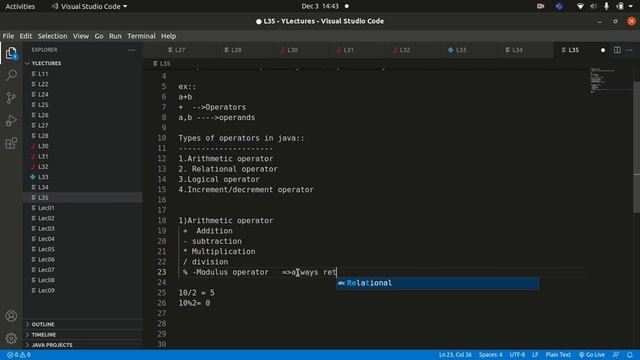
Task: Start Go Live server
Action: (592, 355)
